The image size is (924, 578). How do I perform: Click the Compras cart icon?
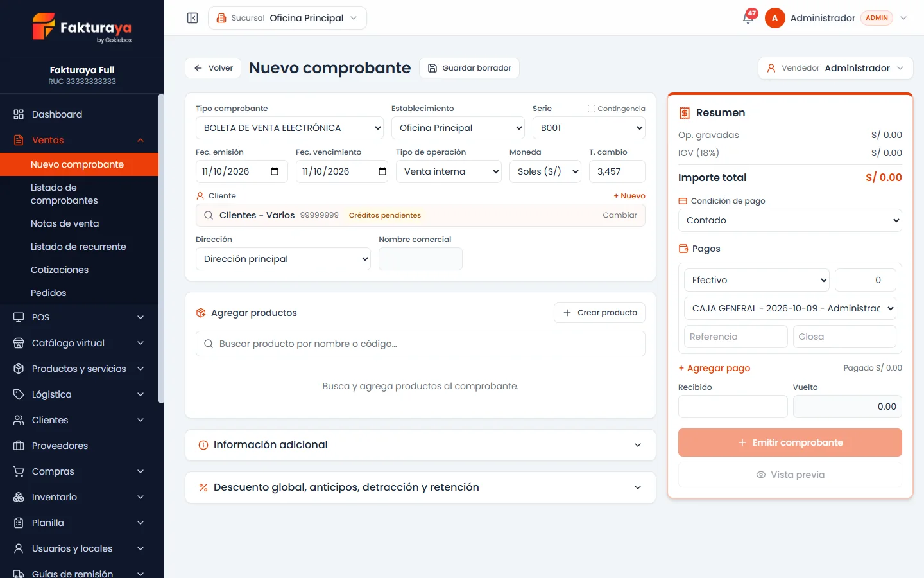coord(19,471)
